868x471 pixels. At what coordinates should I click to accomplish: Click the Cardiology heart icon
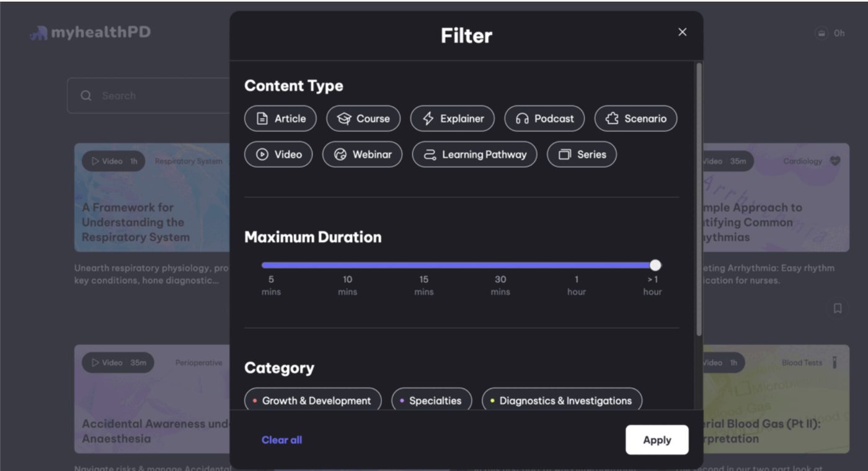click(x=835, y=161)
